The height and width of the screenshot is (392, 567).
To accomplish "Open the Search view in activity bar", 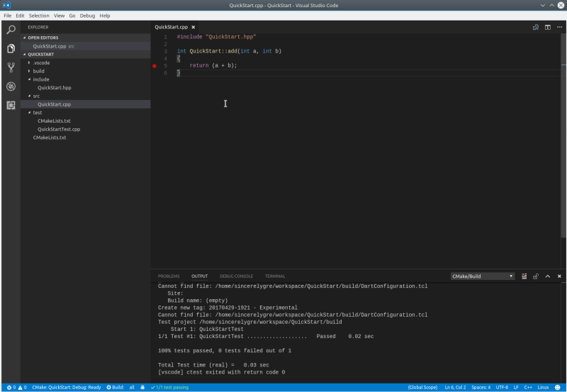I will 11,30.
